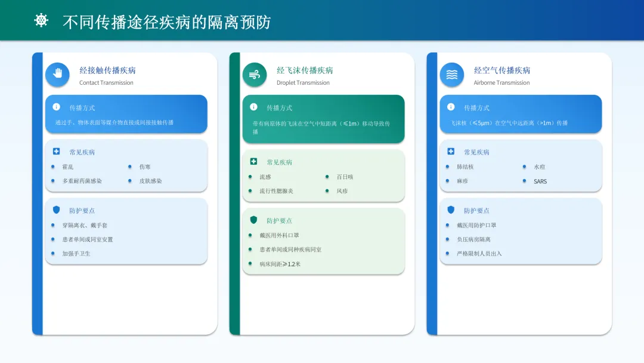Select the slide title 不同传播途径疾病的隔离预防
The width and height of the screenshot is (644, 363).
(167, 21)
